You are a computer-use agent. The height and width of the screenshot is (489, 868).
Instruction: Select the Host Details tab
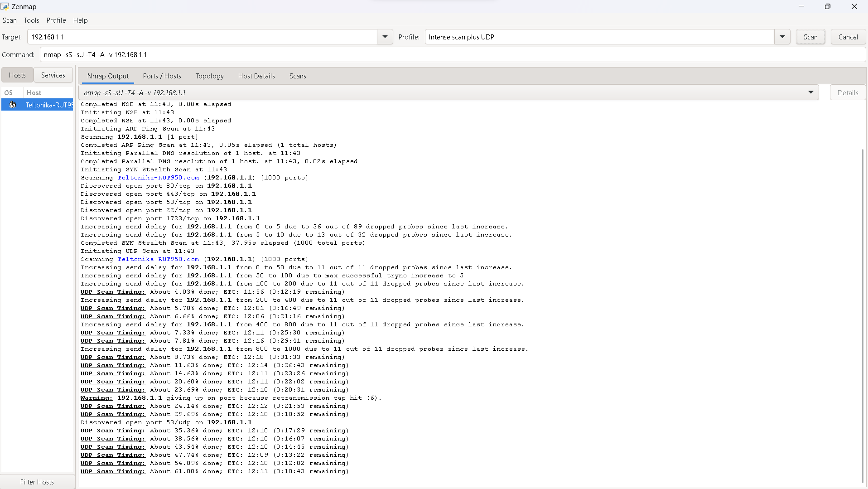click(x=256, y=76)
